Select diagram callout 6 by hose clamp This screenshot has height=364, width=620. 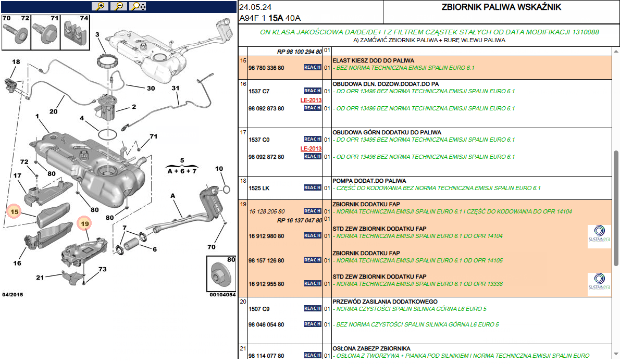155,249
